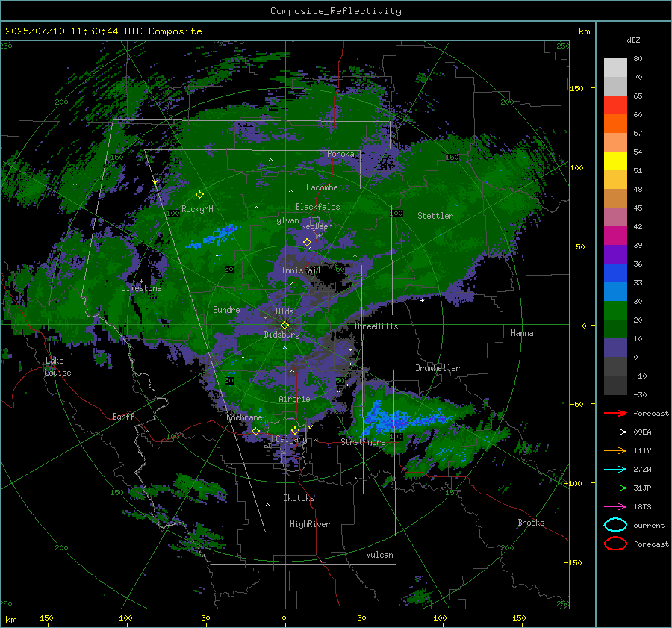672x628 pixels.
Task: Click the 18TS legend label
Action: click(x=642, y=506)
